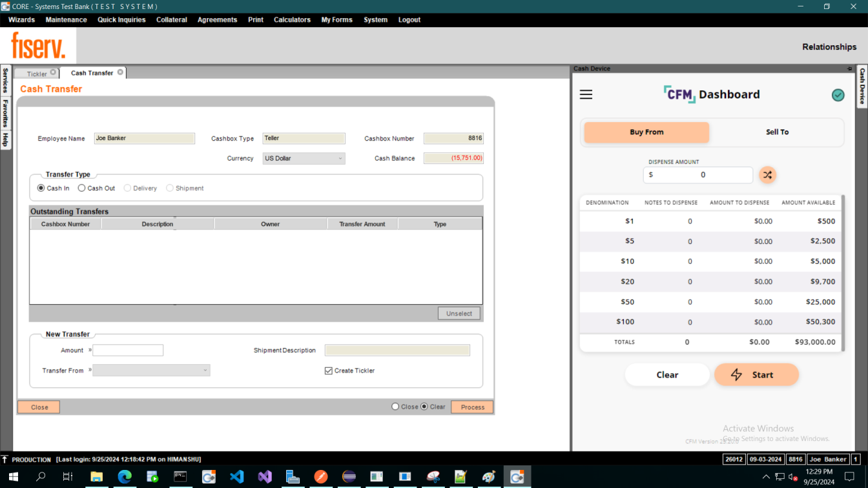Open the My Forms menu

coord(337,20)
